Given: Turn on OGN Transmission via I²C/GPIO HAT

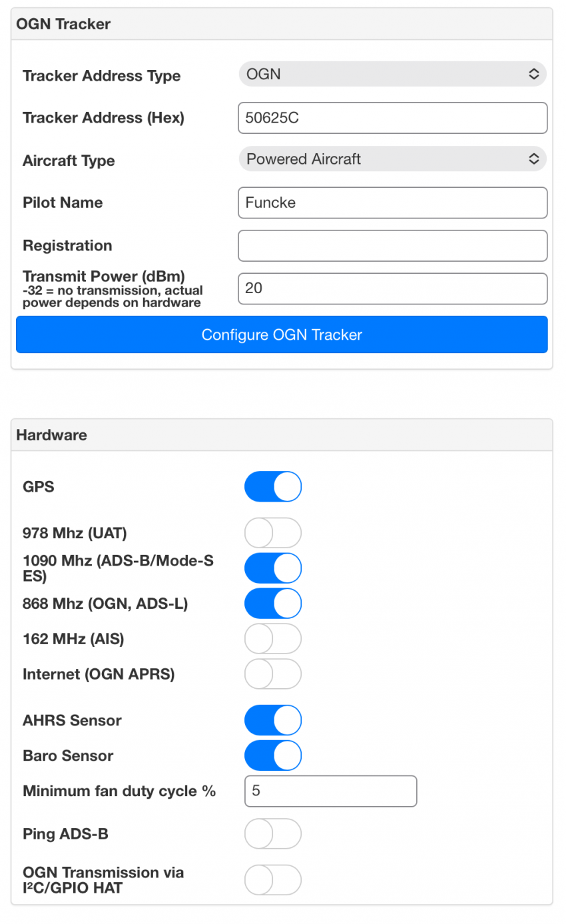Looking at the screenshot, I should (273, 879).
